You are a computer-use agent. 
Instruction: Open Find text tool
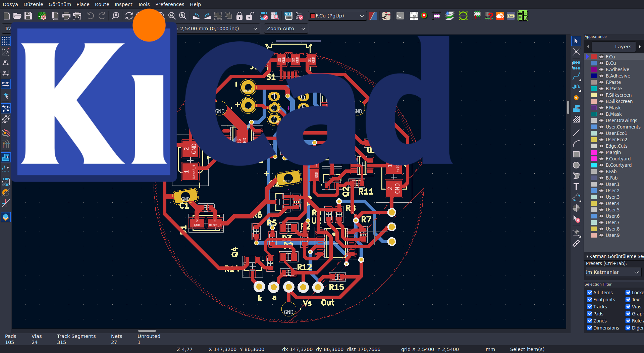coord(115,16)
